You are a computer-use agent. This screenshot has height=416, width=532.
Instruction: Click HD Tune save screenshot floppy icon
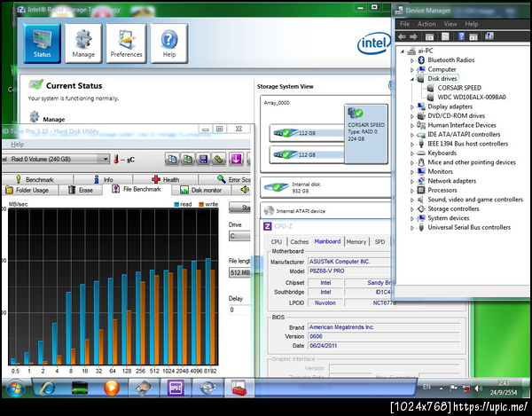[x=203, y=159]
